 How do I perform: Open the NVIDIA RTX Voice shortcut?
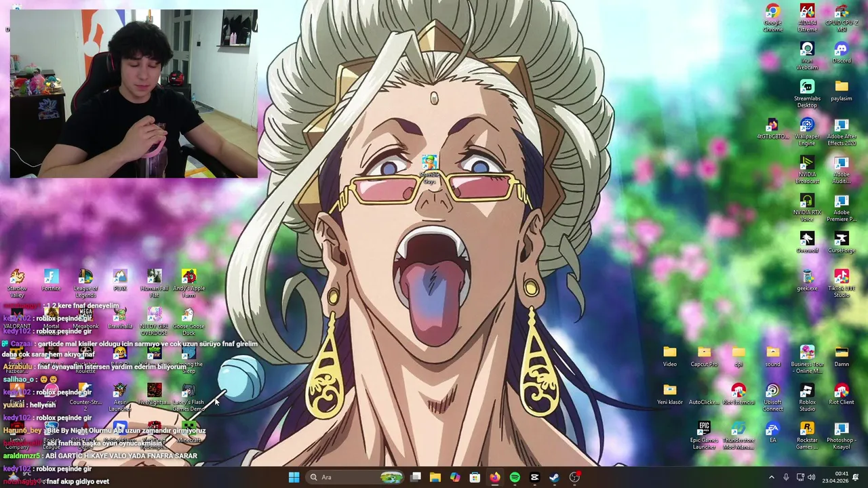point(807,208)
